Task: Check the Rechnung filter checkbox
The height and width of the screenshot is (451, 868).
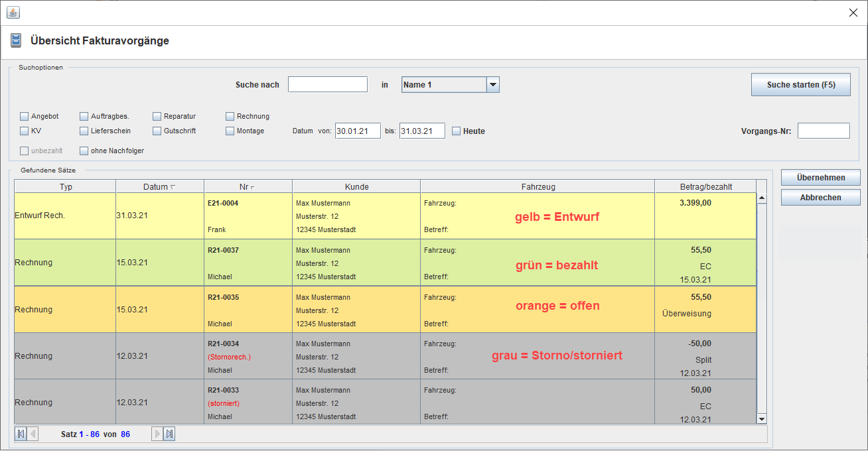Action: 230,116
